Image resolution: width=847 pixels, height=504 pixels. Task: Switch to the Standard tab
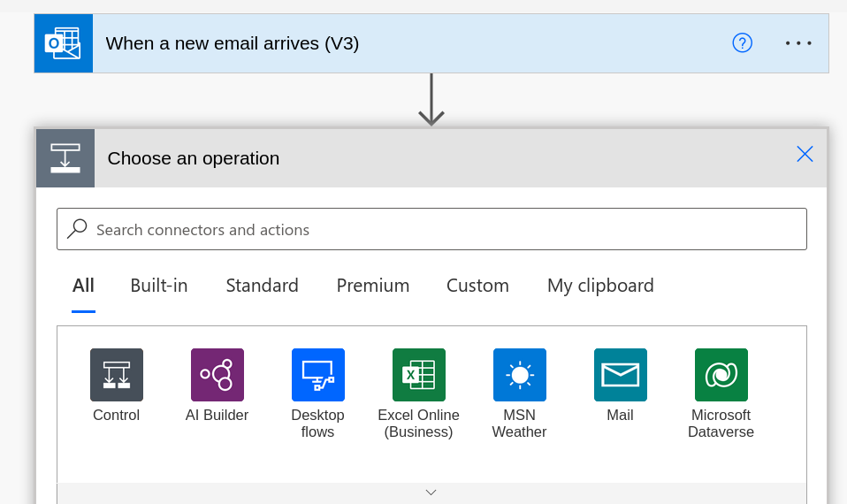click(x=262, y=286)
